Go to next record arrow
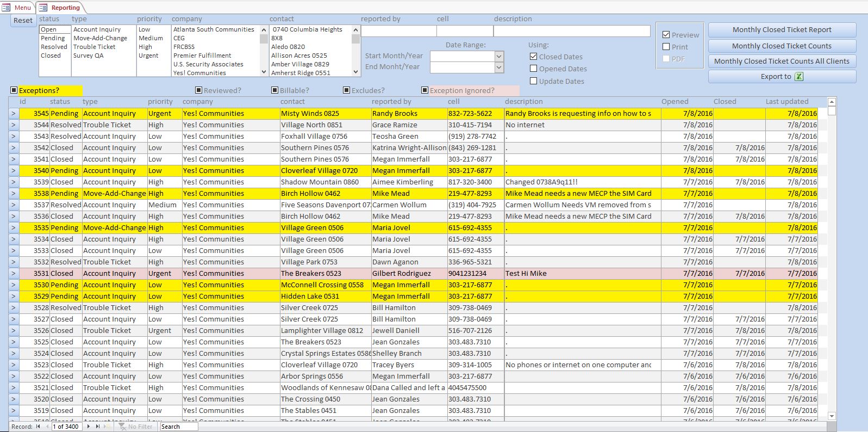Viewport: 868px width, 432px height. click(x=89, y=427)
